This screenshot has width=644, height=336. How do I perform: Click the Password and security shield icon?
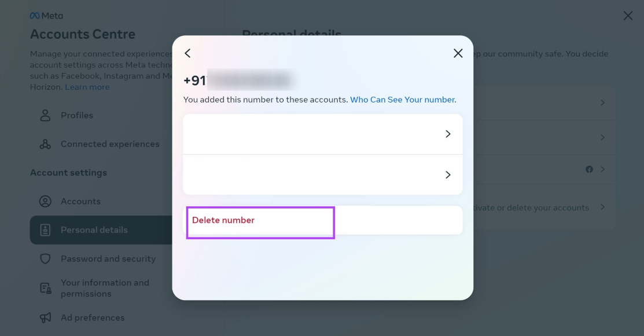coord(45,259)
